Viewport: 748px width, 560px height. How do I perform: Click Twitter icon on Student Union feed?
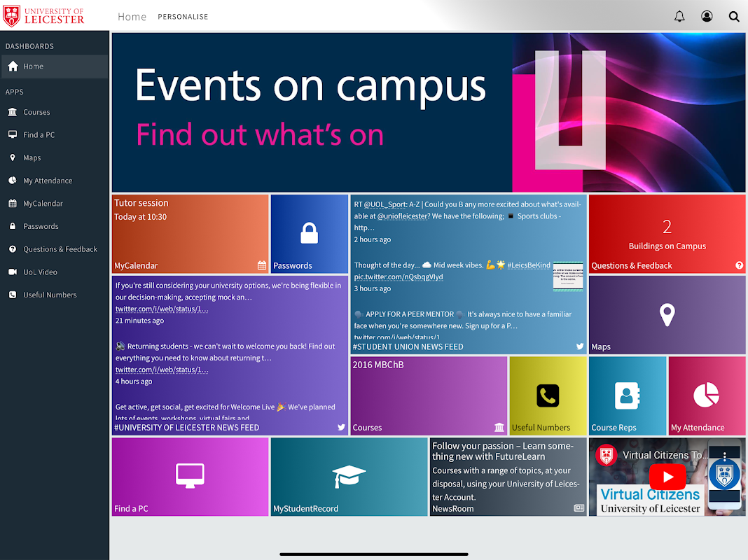pyautogui.click(x=580, y=346)
